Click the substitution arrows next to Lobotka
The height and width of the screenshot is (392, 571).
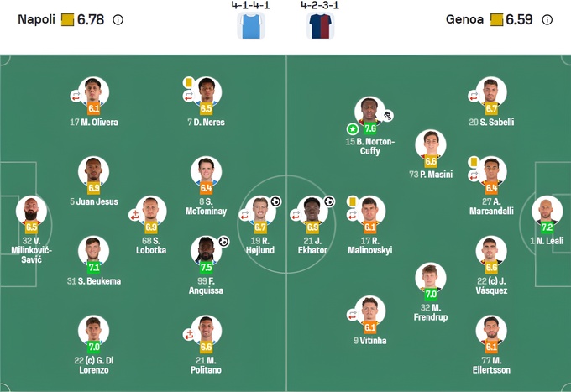pyautogui.click(x=133, y=215)
